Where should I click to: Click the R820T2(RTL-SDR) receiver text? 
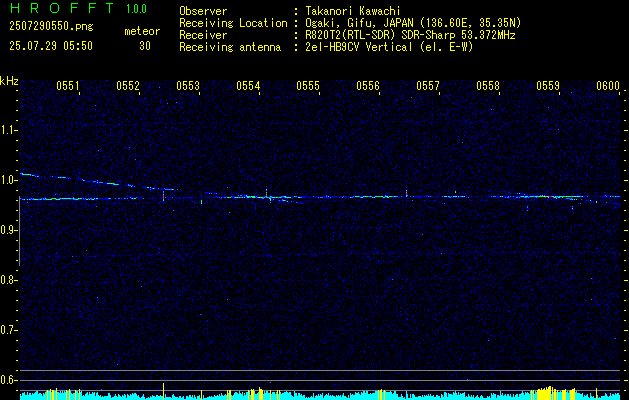[410, 35]
